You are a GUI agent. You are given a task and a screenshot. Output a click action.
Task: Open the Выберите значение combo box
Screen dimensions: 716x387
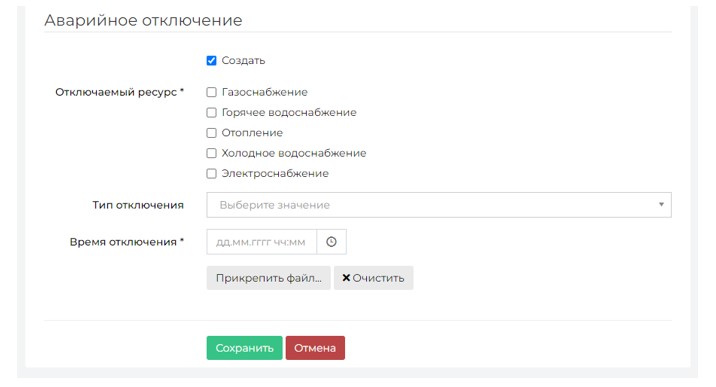click(439, 205)
